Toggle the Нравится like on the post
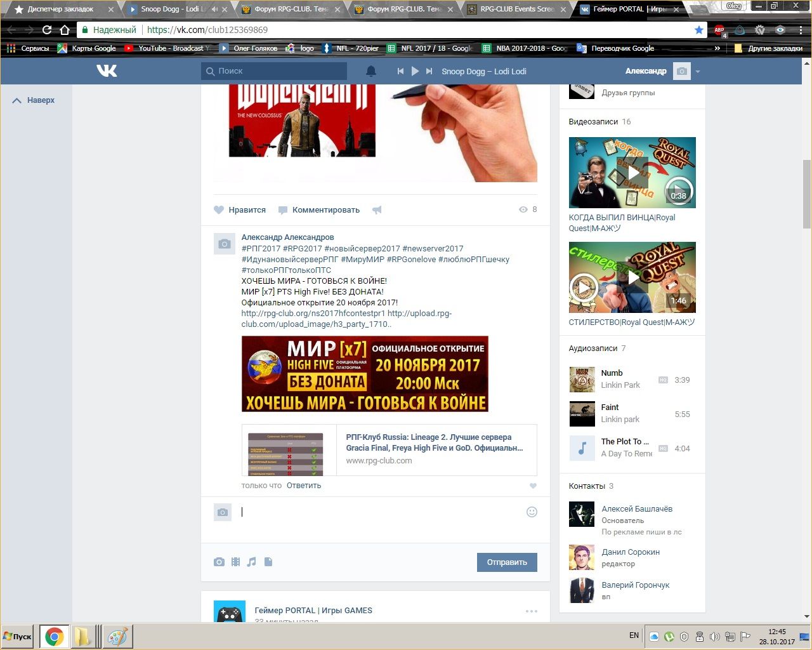The width and height of the screenshot is (812, 650). [x=240, y=210]
